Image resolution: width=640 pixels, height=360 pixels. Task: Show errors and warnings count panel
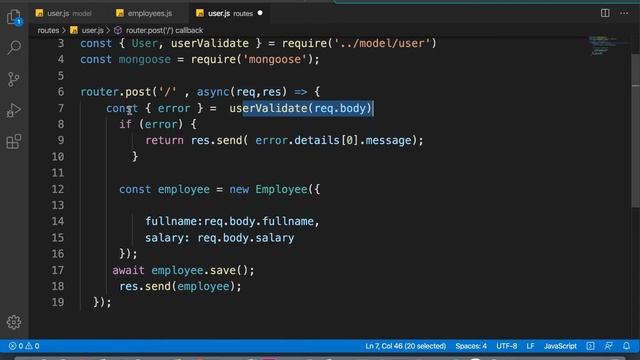[x=24, y=346]
